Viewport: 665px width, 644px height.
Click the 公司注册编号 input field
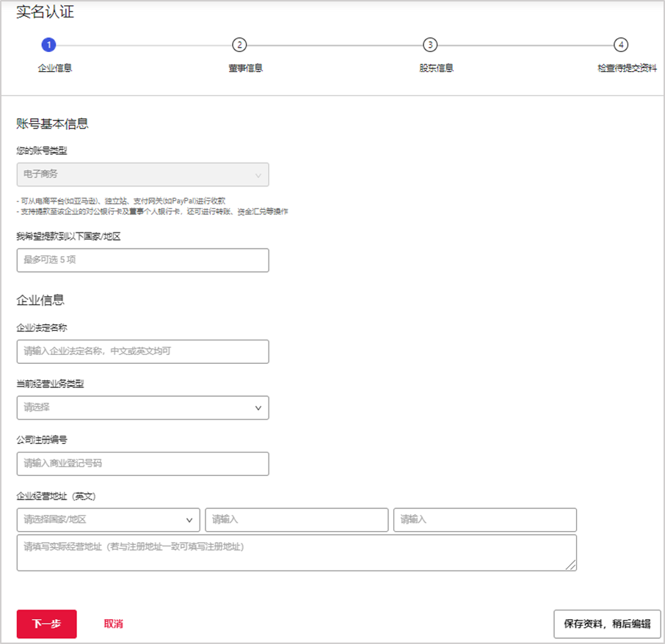pyautogui.click(x=143, y=464)
